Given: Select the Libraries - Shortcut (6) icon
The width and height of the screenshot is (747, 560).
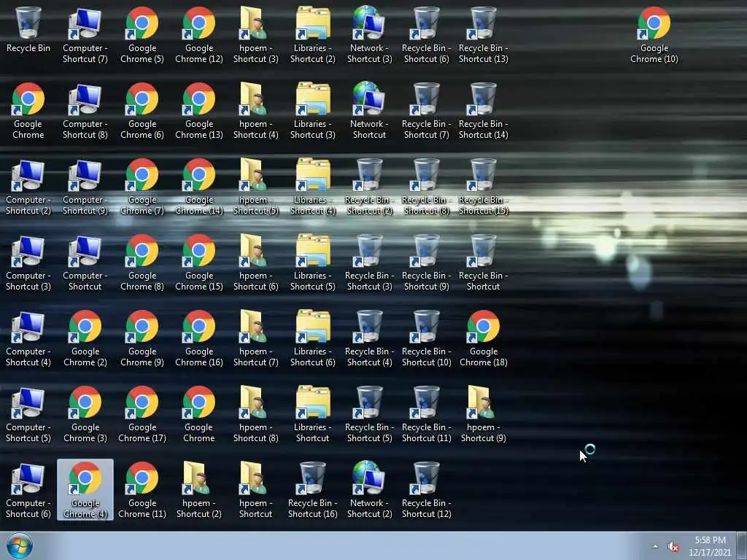Looking at the screenshot, I should [x=312, y=338].
